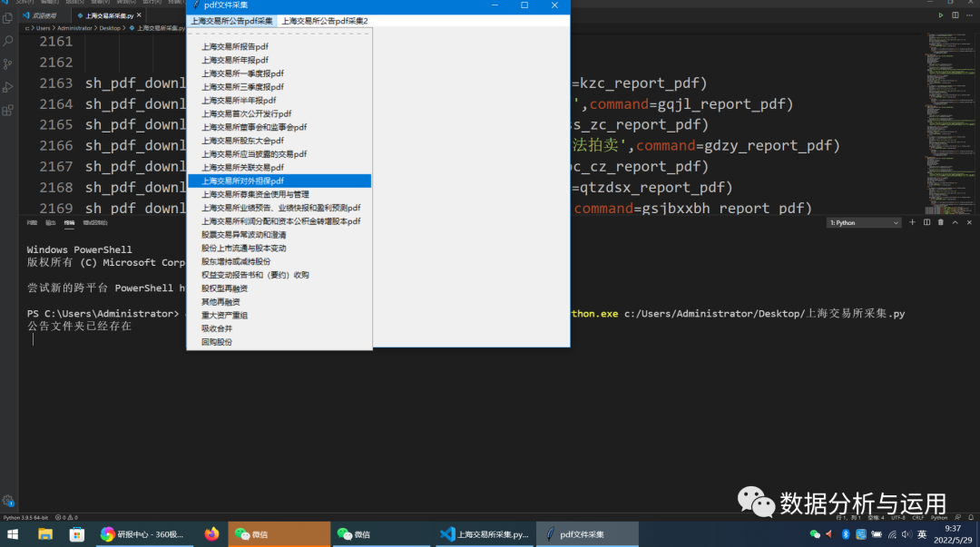Run Python file play icon
This screenshot has height=547, width=980.
click(x=941, y=15)
